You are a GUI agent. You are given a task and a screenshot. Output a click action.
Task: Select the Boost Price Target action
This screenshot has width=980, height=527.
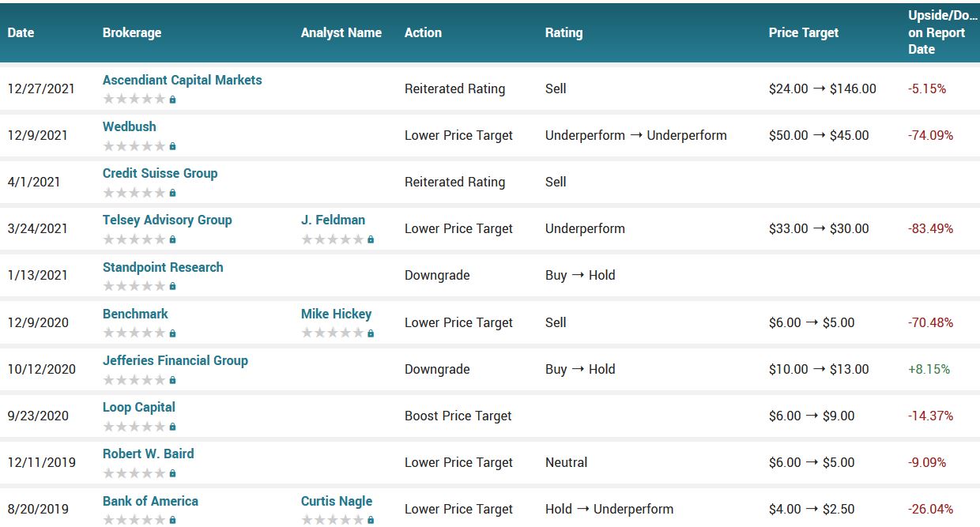pos(458,416)
